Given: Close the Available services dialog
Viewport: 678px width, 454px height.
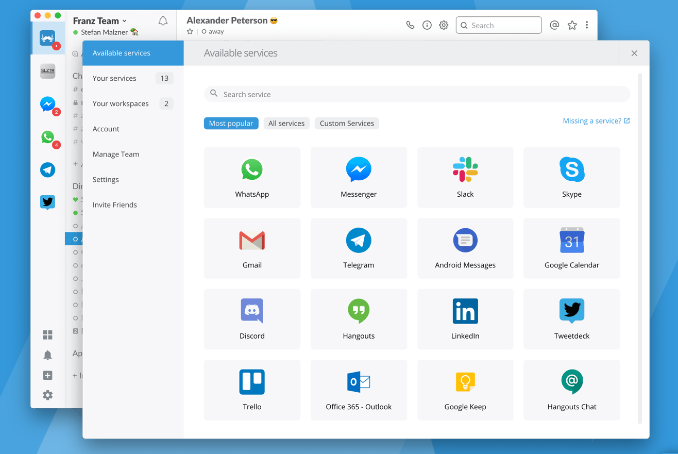Looking at the screenshot, I should (634, 53).
